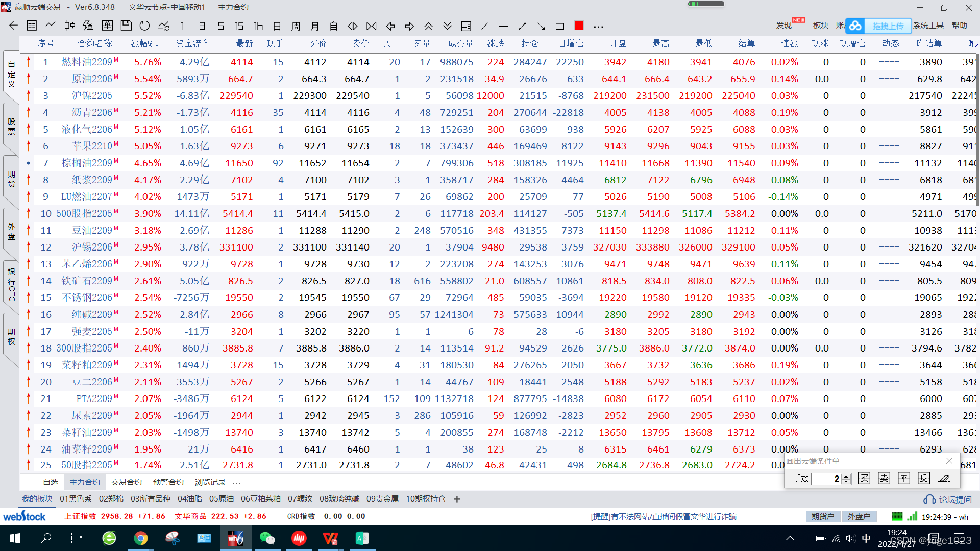This screenshot has width=980, height=551.
Task: Select the 1-minute period button
Action: 182,26
